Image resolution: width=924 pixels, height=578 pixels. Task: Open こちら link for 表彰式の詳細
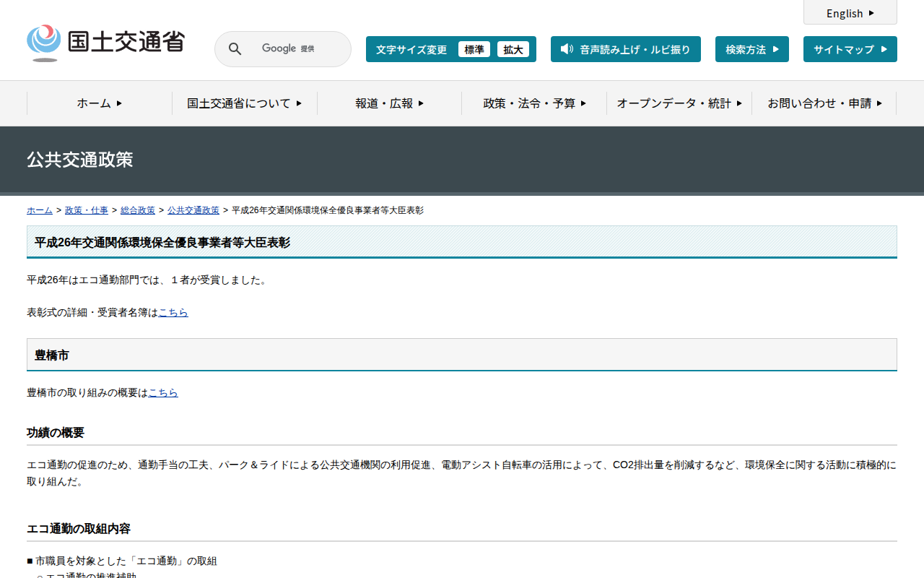[x=173, y=313]
